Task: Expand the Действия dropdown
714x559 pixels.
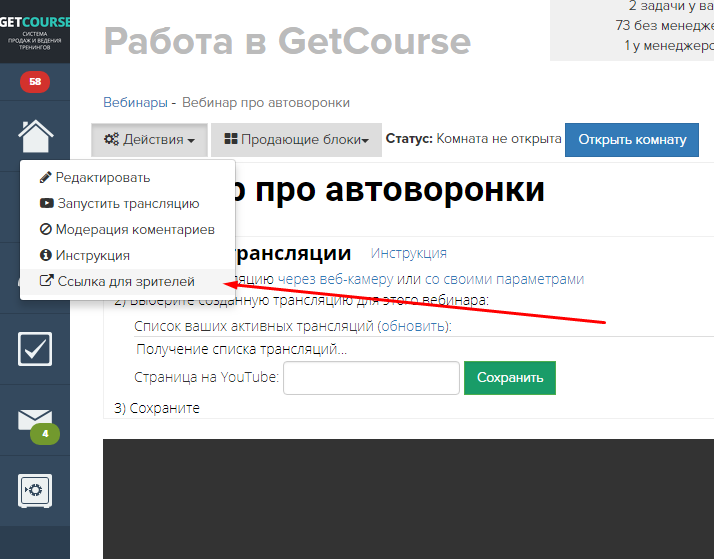Action: [149, 140]
